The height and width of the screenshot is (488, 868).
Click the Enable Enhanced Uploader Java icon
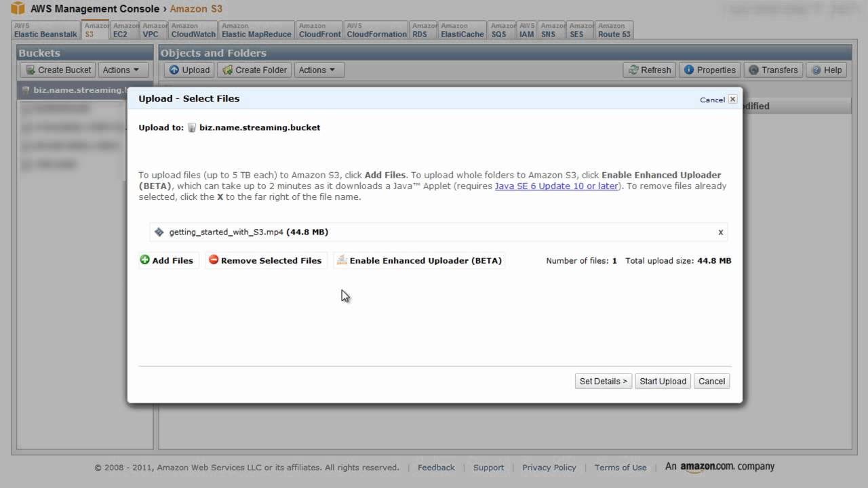point(342,260)
